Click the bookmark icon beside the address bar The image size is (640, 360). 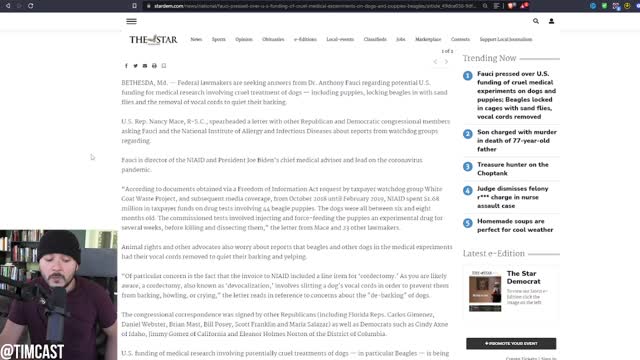tap(134, 6)
